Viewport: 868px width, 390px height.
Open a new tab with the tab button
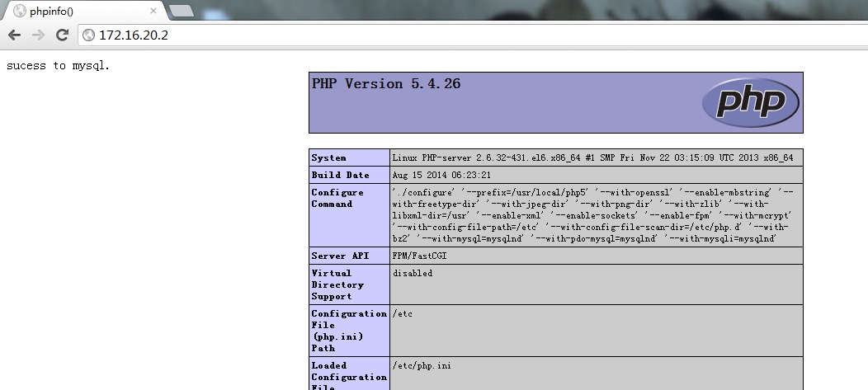(x=181, y=11)
